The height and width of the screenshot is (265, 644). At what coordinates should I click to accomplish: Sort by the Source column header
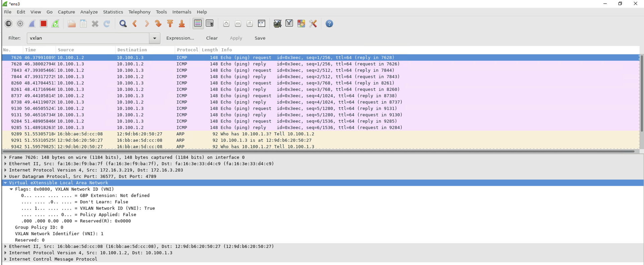[85, 50]
